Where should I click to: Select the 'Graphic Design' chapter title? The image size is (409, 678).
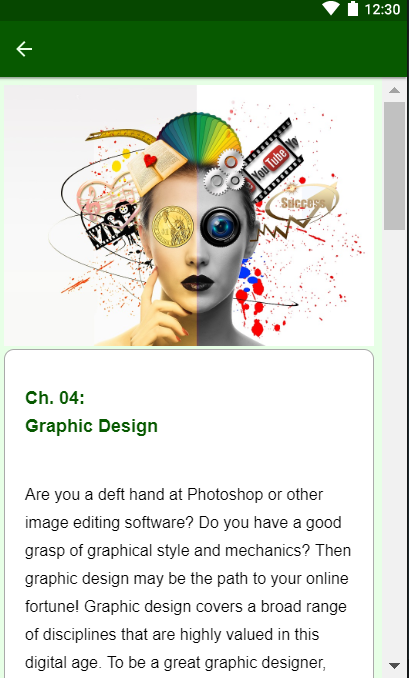point(92,426)
